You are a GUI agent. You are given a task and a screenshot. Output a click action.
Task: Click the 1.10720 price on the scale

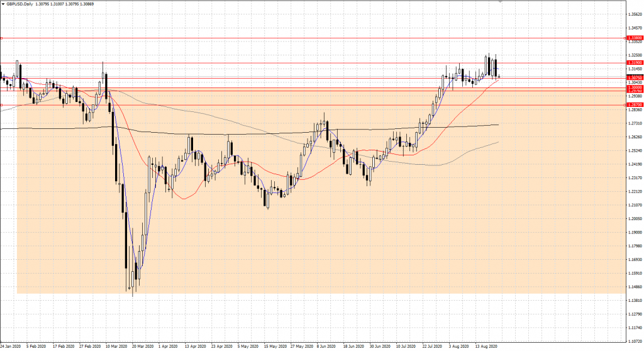(635, 342)
